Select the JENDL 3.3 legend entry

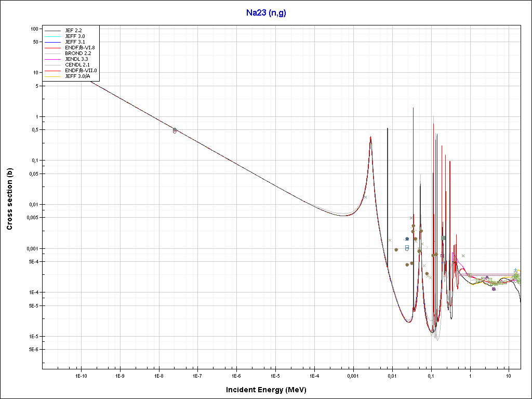click(x=76, y=59)
